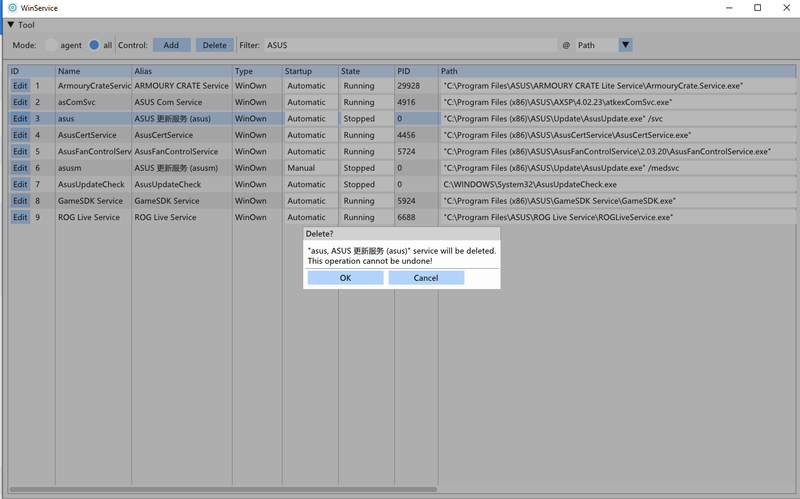Click the horizontal scrollbar at the bottom

tap(223, 489)
